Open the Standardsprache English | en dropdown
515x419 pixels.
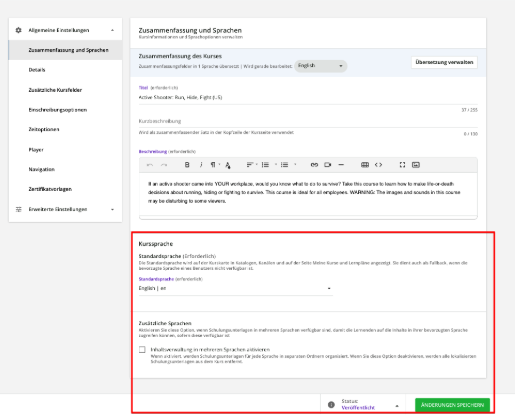[x=235, y=288]
